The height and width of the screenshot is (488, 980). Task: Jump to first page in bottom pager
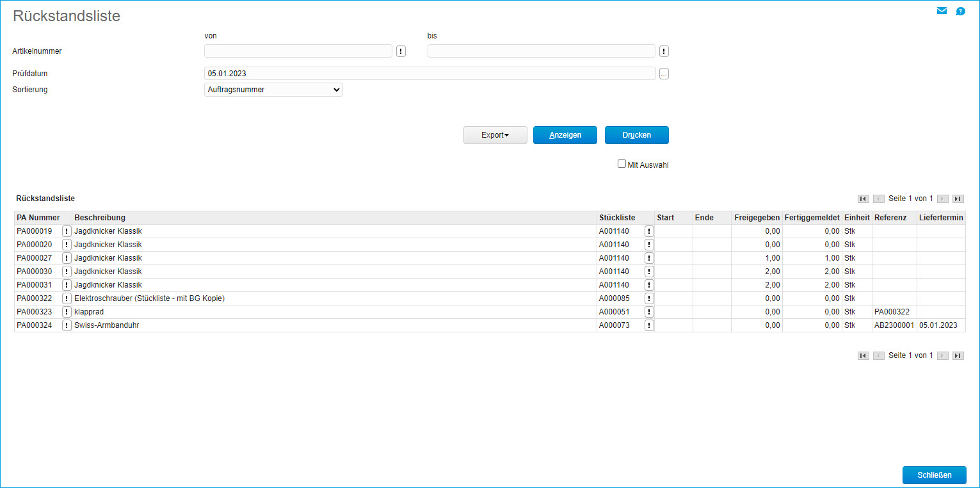tap(863, 355)
